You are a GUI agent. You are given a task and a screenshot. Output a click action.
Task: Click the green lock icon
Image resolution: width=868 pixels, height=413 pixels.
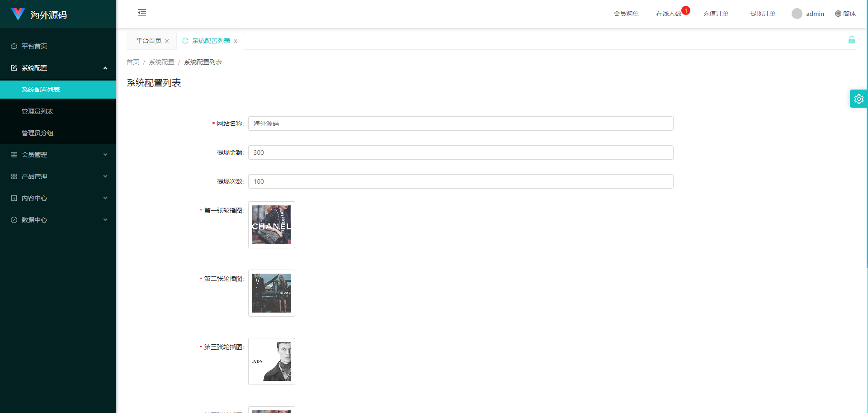pyautogui.click(x=851, y=40)
